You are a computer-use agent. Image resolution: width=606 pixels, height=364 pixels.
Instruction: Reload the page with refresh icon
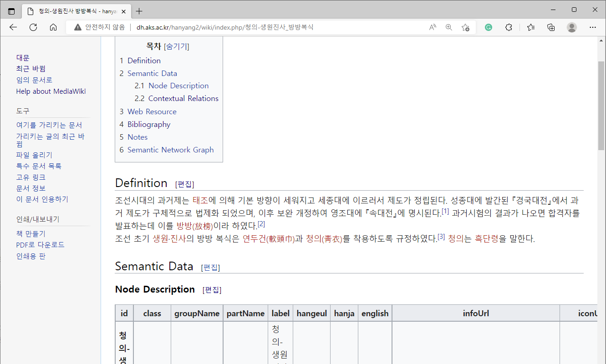33,27
